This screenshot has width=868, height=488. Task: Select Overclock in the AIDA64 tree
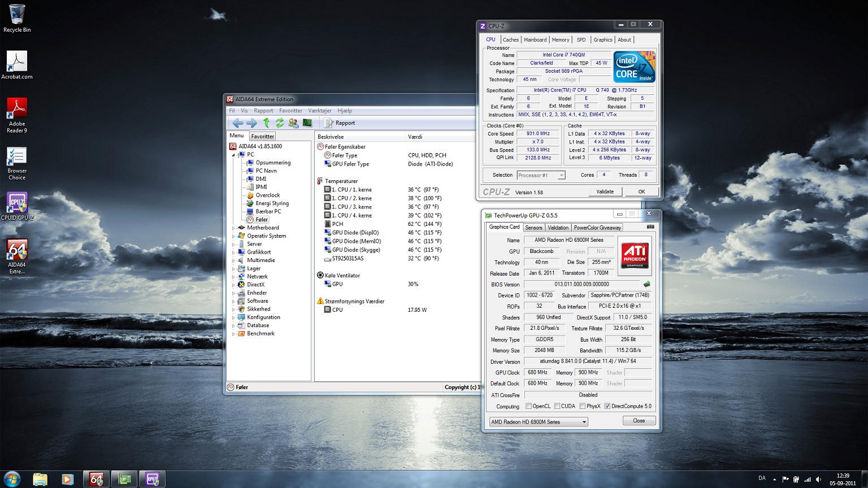tap(268, 195)
